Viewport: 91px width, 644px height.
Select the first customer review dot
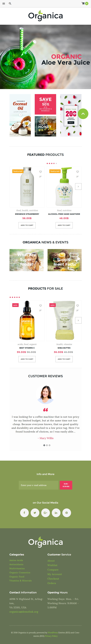(44, 445)
